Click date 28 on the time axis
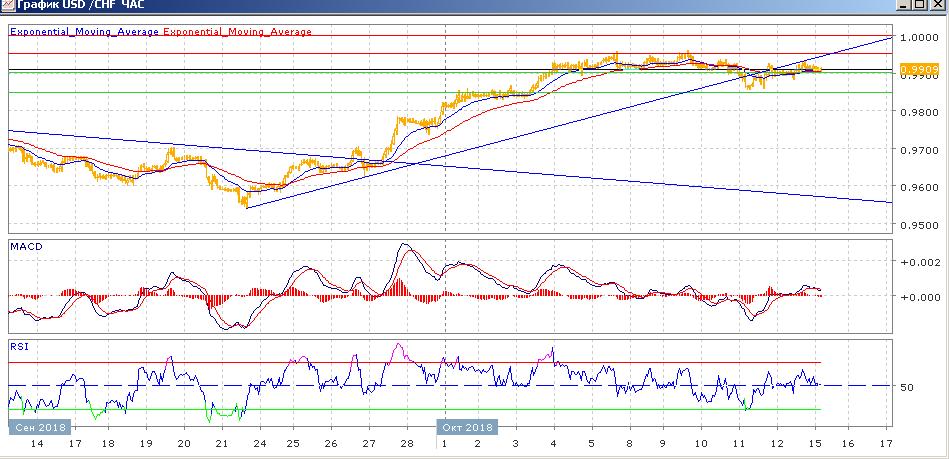 407,443
